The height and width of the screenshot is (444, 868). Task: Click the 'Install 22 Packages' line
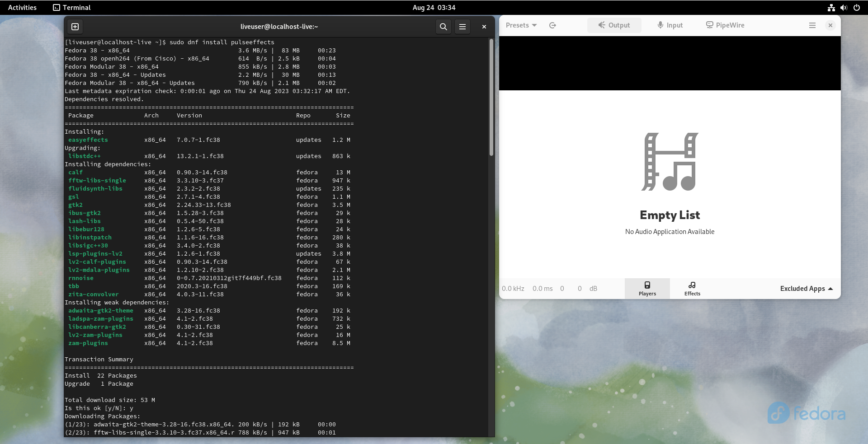coord(101,376)
